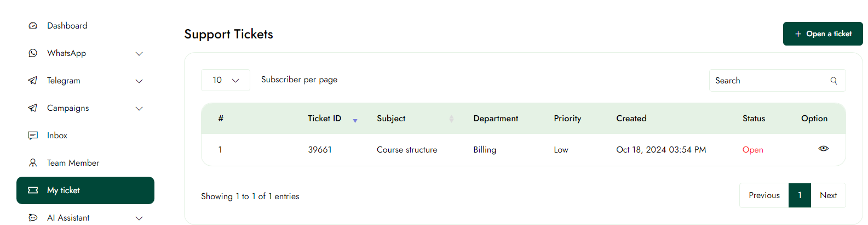This screenshot has width=868, height=225.
Task: Open the My ticket menu item
Action: click(x=85, y=190)
